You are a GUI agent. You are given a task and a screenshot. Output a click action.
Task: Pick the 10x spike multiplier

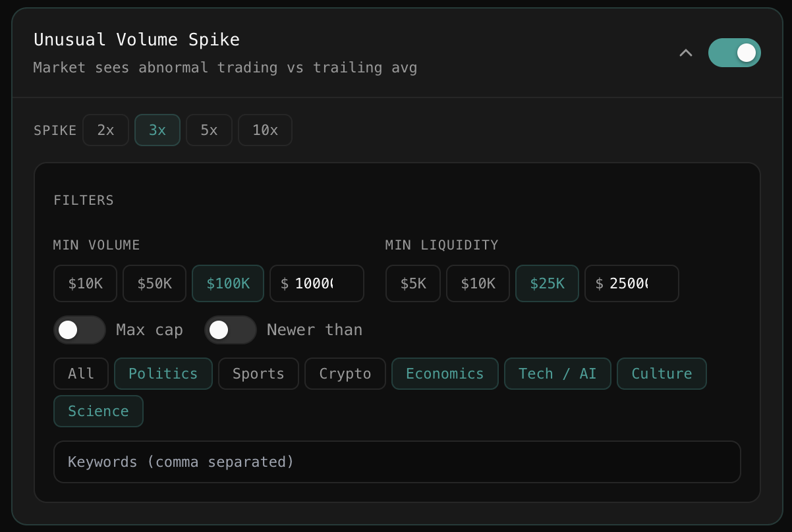point(265,130)
